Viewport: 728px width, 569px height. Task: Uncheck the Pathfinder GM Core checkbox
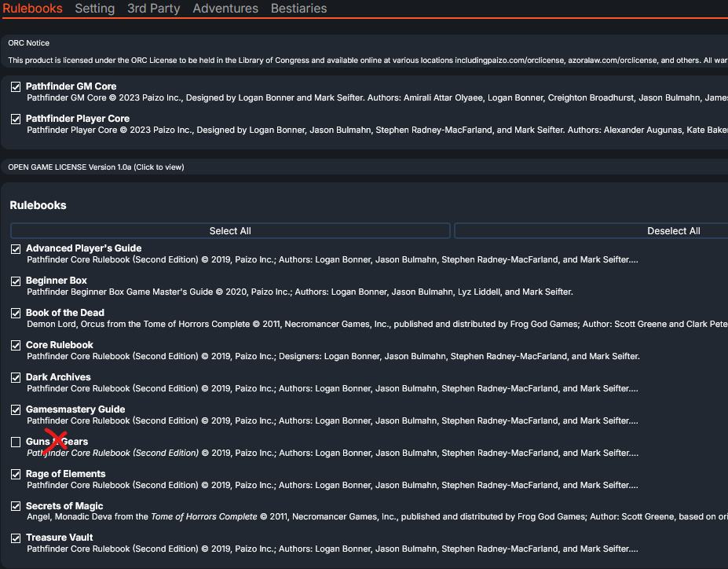[16, 87]
